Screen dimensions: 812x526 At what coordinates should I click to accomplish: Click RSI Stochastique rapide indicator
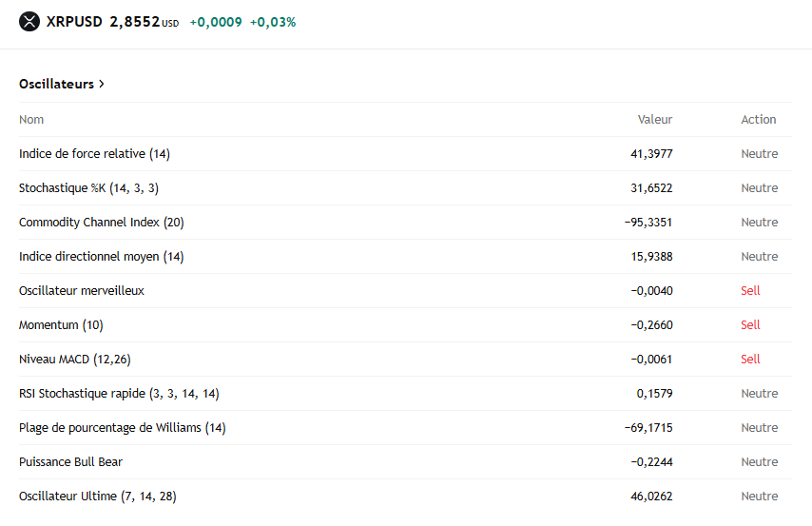(x=119, y=393)
